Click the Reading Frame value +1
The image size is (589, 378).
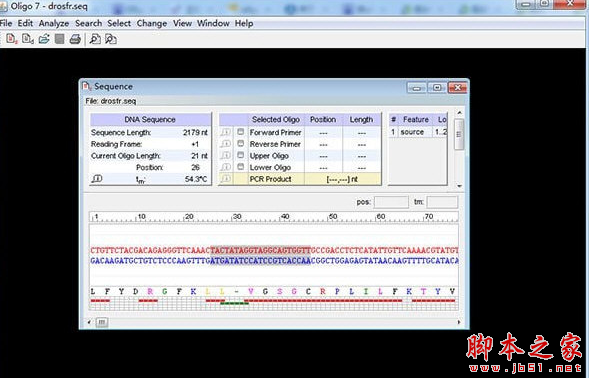195,144
